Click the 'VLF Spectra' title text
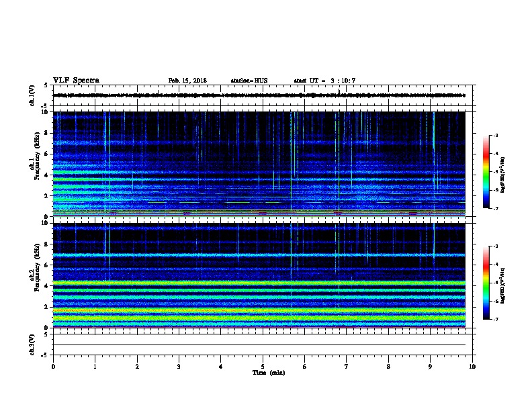Image resolution: width=532 pixels, height=411 pixels. coord(76,81)
